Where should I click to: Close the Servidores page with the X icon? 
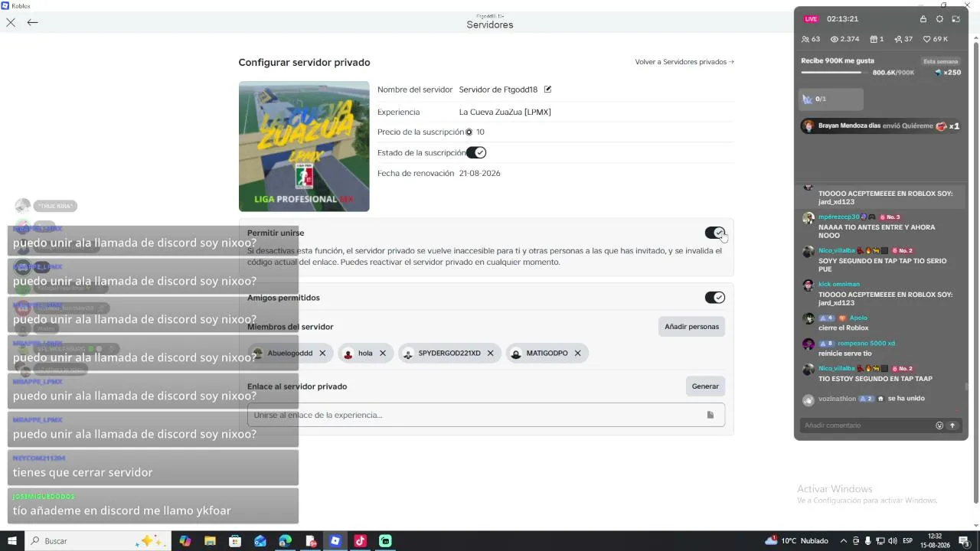[x=11, y=22]
